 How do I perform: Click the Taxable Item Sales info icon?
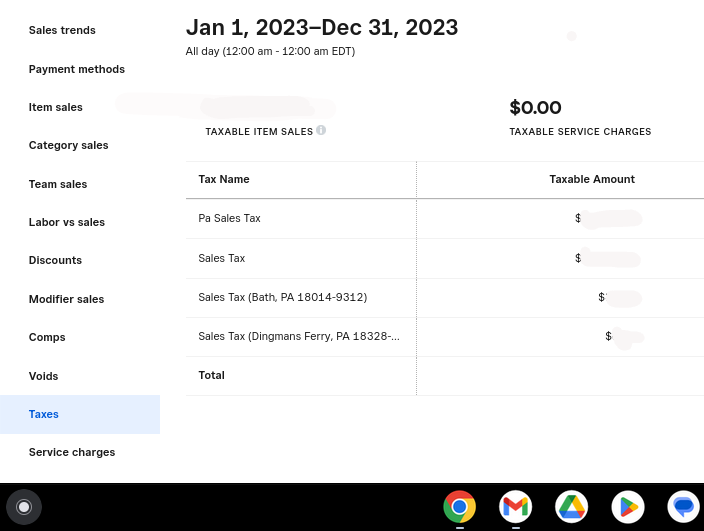point(321,130)
